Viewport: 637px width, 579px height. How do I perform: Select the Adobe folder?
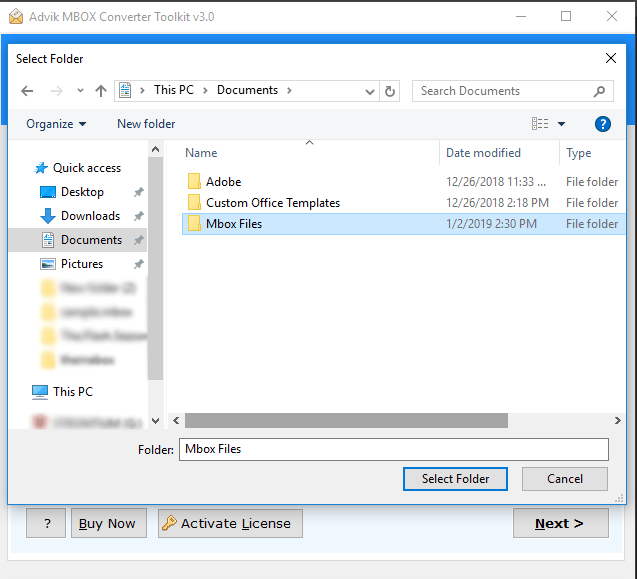tap(403, 182)
